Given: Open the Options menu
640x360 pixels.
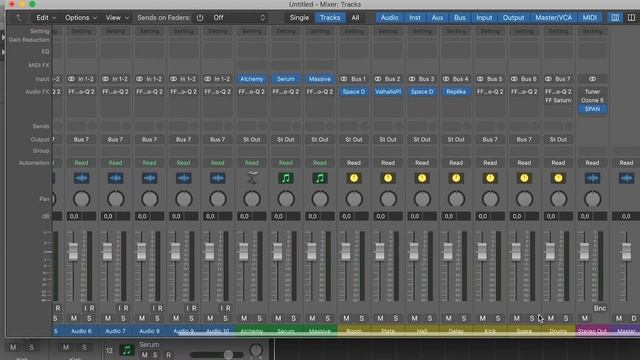Looking at the screenshot, I should 81,18.
